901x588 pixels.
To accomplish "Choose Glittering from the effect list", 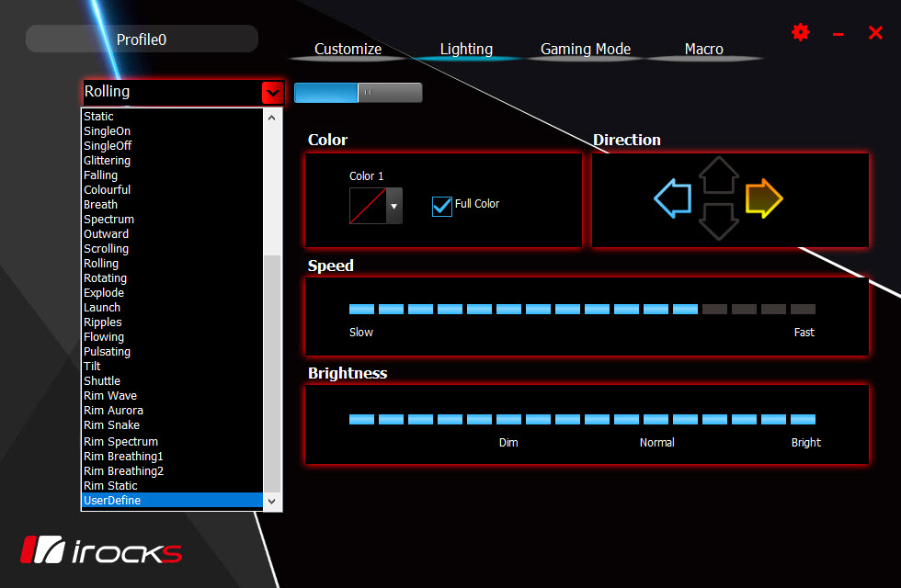I will tap(173, 161).
